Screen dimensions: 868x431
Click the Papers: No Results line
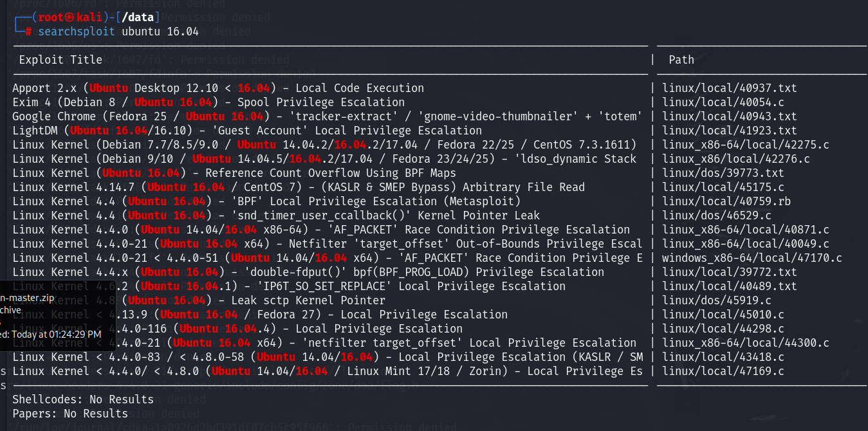(x=70, y=414)
